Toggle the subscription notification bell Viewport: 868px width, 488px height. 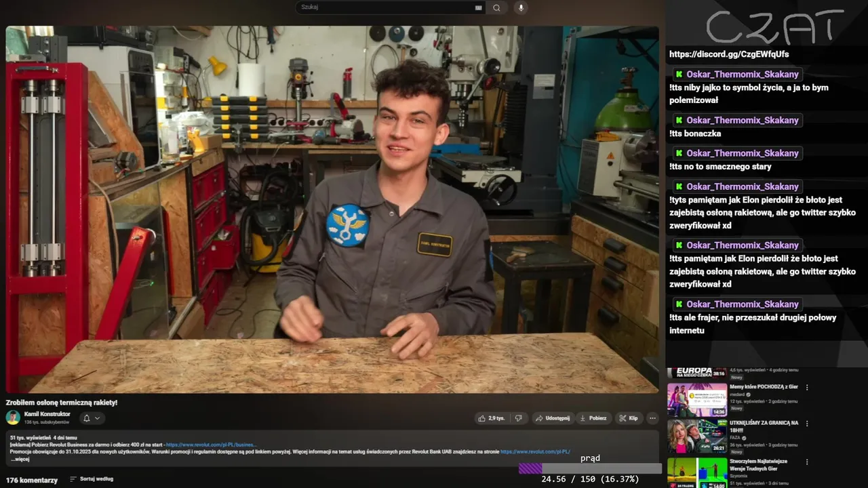click(86, 418)
